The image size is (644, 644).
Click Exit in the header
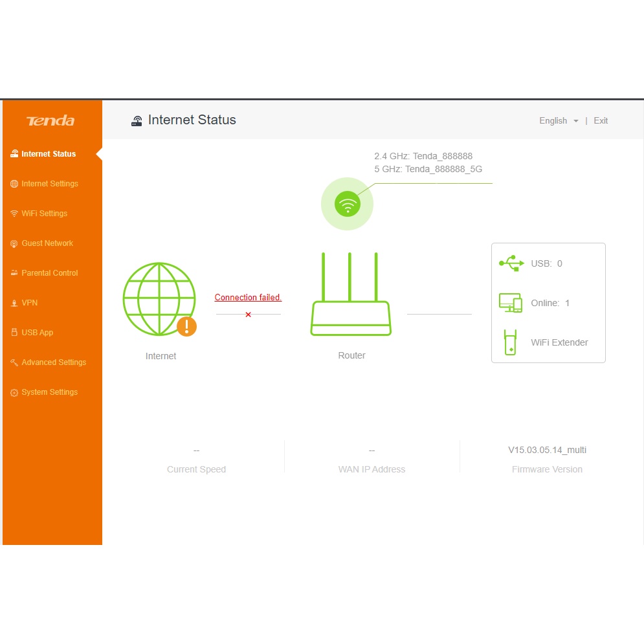[601, 121]
